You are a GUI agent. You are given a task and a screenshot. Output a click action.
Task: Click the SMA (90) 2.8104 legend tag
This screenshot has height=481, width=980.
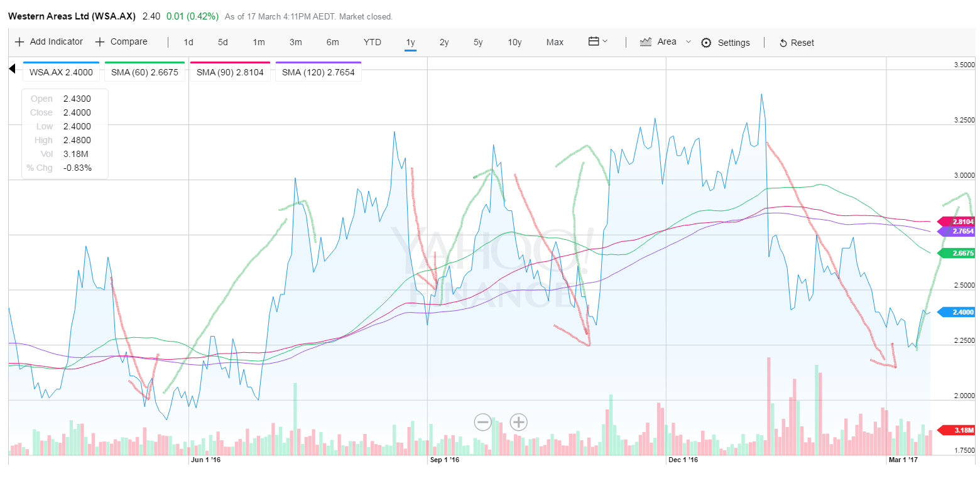click(x=230, y=72)
